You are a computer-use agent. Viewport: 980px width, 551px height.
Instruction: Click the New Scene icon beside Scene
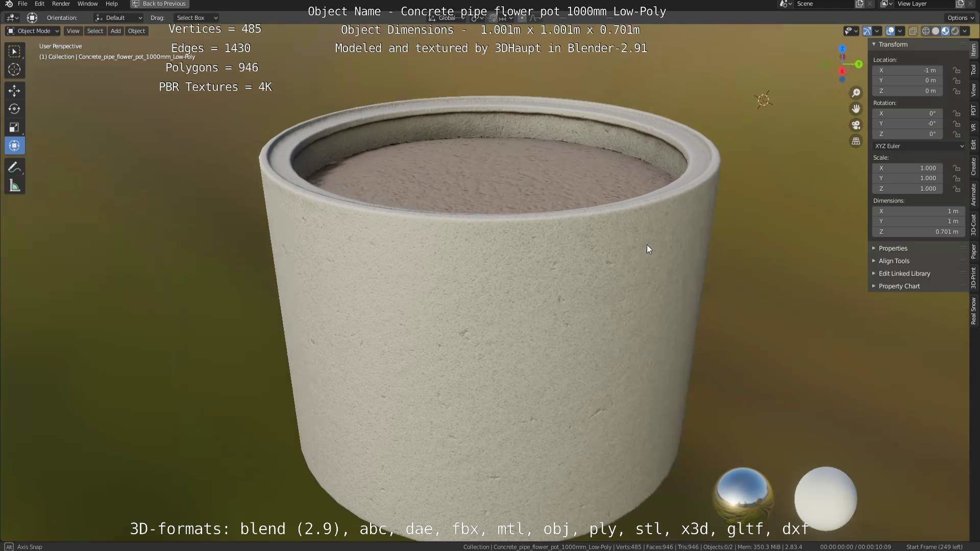point(860,4)
